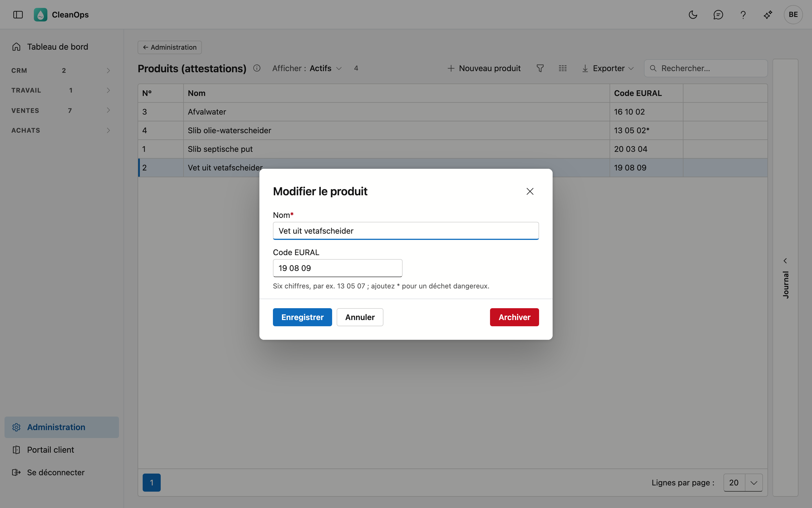
Task: Click the 13 05 02* code cell
Action: pyautogui.click(x=646, y=130)
